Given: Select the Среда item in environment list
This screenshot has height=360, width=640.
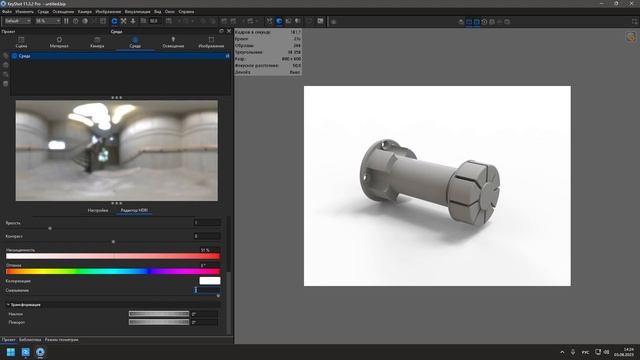Looking at the screenshot, I should click(121, 56).
